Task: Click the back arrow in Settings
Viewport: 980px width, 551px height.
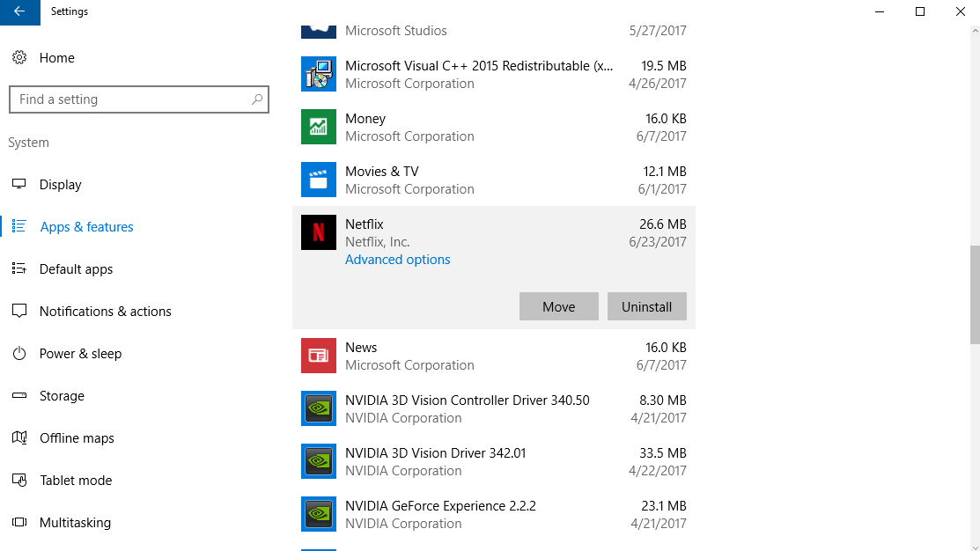Action: click(19, 11)
